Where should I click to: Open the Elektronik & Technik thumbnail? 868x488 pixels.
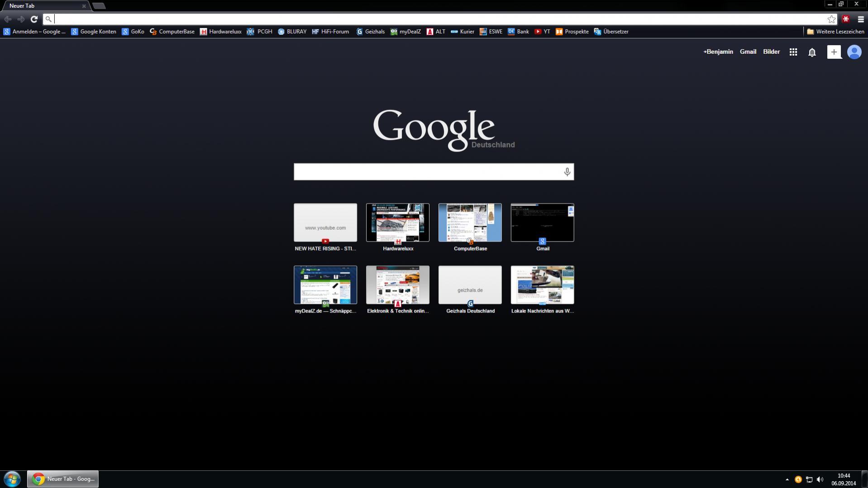[x=398, y=290]
